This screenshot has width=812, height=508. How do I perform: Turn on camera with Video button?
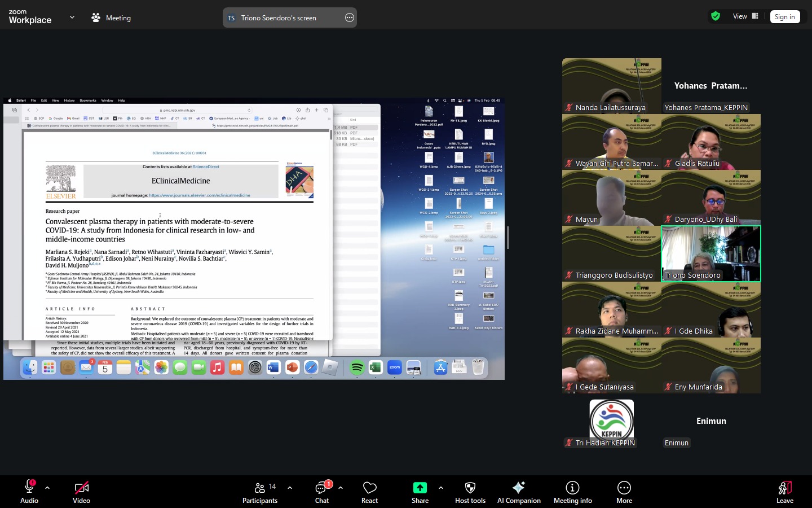coord(81,491)
